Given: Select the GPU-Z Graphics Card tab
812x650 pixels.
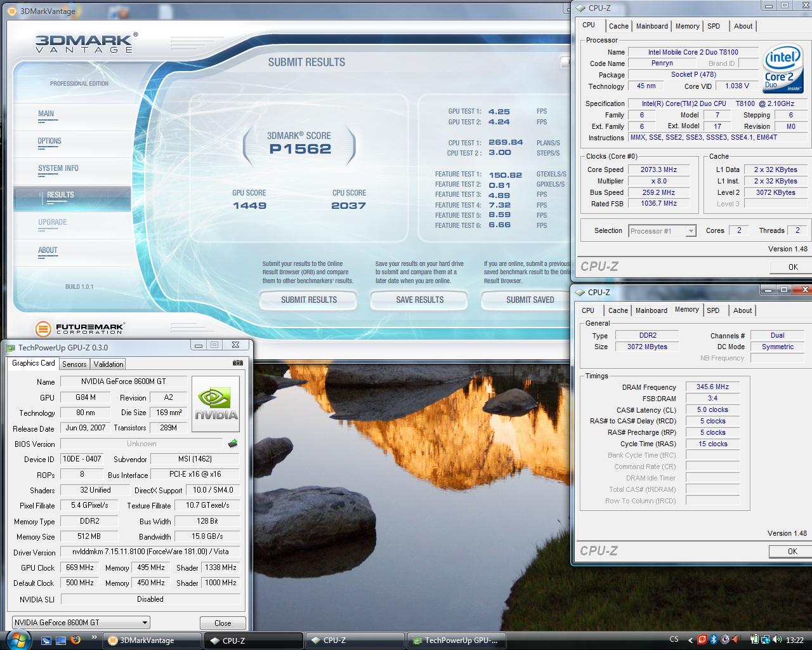Looking at the screenshot, I should point(34,363).
